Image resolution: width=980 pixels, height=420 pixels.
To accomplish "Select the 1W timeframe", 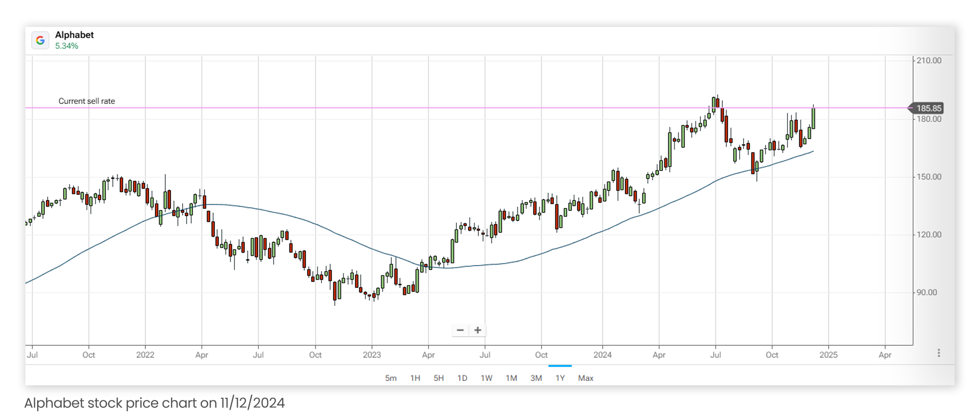I will (487, 378).
